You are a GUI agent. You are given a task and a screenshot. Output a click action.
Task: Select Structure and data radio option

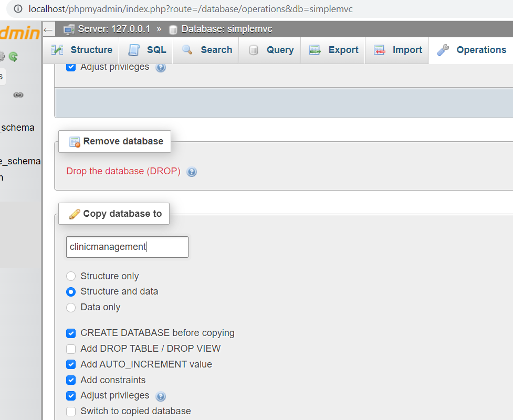[71, 292]
